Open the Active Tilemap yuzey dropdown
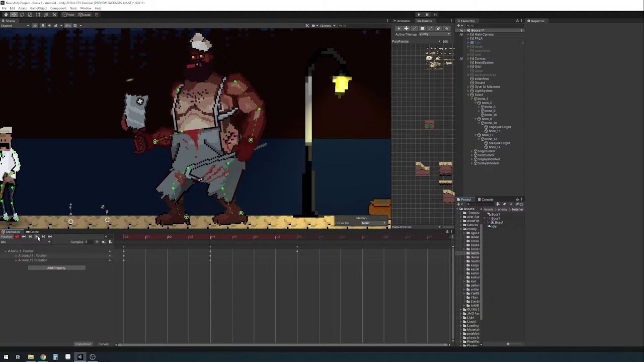Screen dimensions: 644x362 pos(435,34)
